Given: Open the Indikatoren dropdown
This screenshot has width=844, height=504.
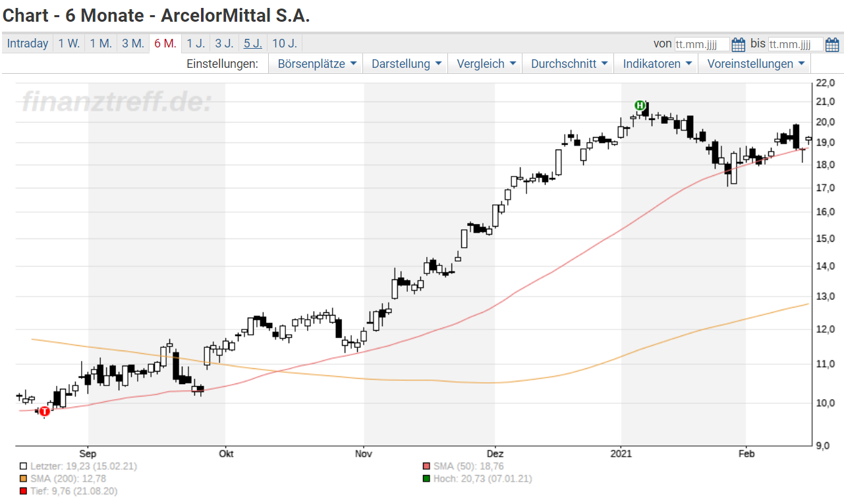Looking at the screenshot, I should [x=656, y=64].
